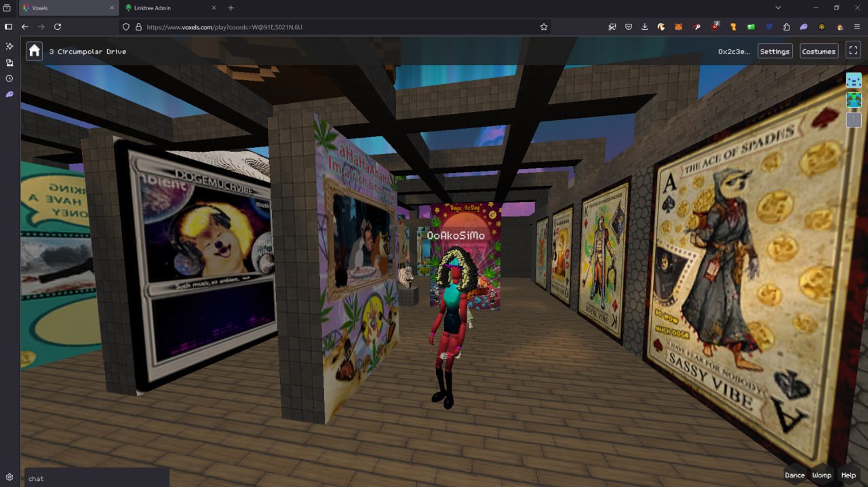Open the green folder extension icon

(x=751, y=27)
